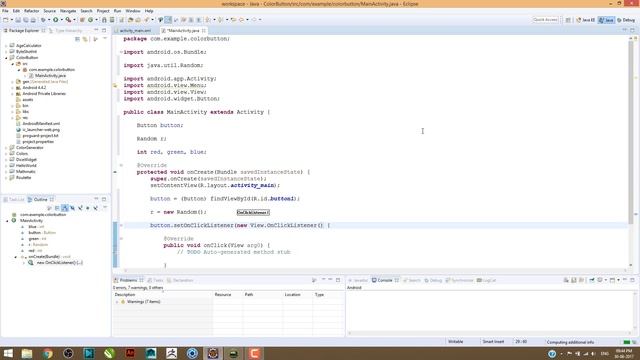Expand the Warnings (7 items) row

[x=118, y=302]
